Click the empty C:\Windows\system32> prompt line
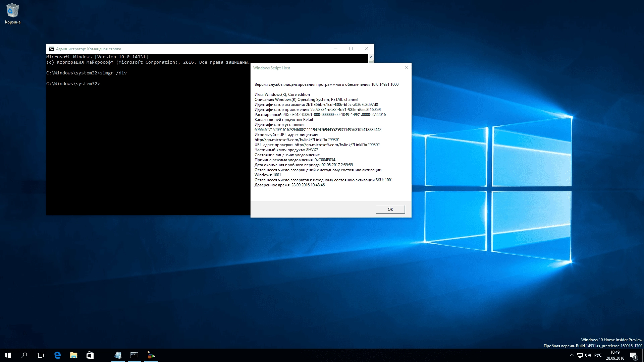This screenshot has width=644, height=362. (x=73, y=84)
